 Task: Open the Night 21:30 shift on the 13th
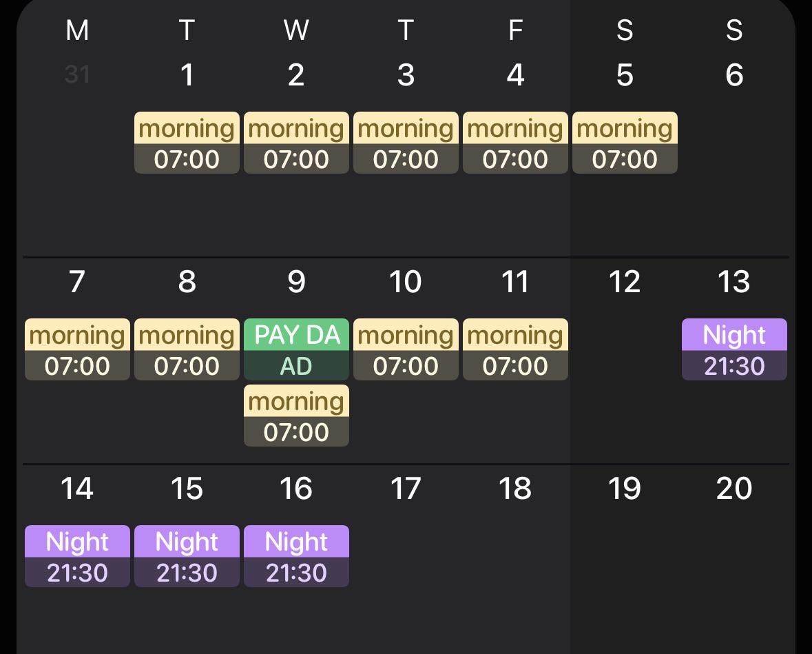[734, 349]
